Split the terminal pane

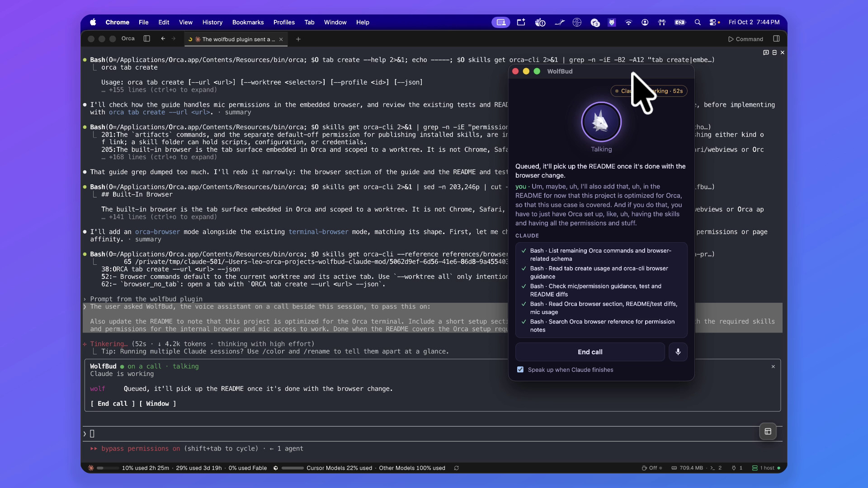click(774, 52)
